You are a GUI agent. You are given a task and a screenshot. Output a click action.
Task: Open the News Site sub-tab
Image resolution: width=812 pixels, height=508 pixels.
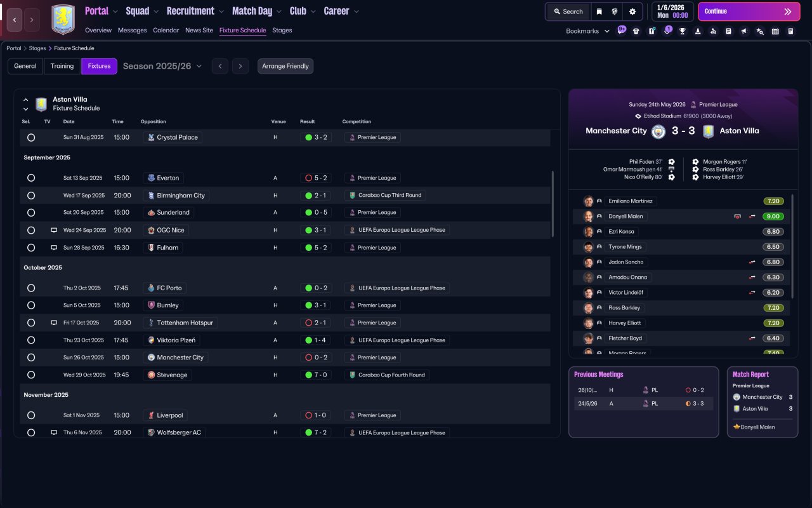tap(199, 30)
